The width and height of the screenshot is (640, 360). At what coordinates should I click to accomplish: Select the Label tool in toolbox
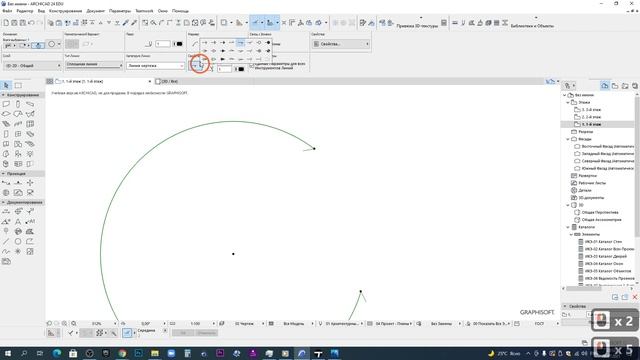[x=30, y=222]
